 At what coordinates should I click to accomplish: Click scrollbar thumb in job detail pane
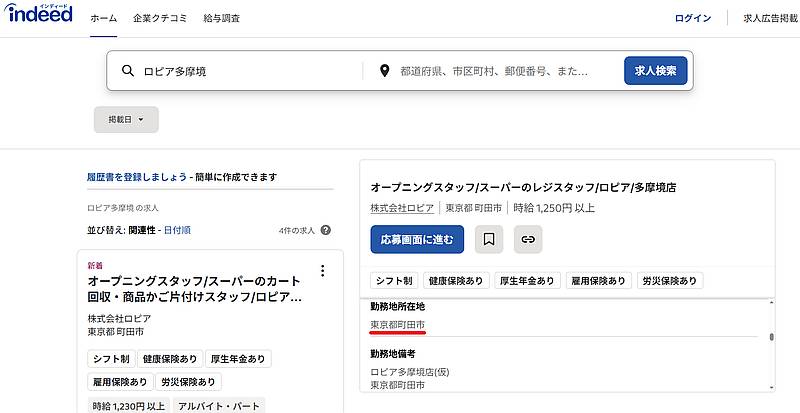click(771, 337)
